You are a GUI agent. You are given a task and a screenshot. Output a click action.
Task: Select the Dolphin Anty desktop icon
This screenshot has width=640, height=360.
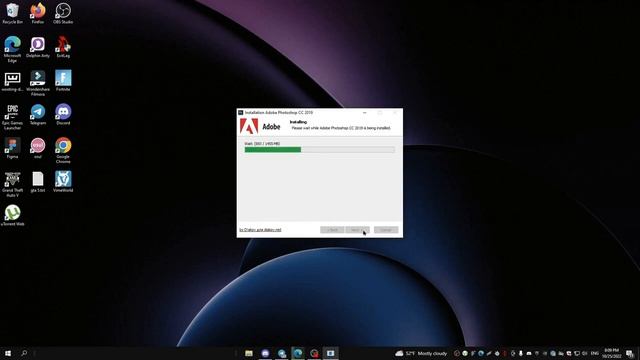(38, 47)
